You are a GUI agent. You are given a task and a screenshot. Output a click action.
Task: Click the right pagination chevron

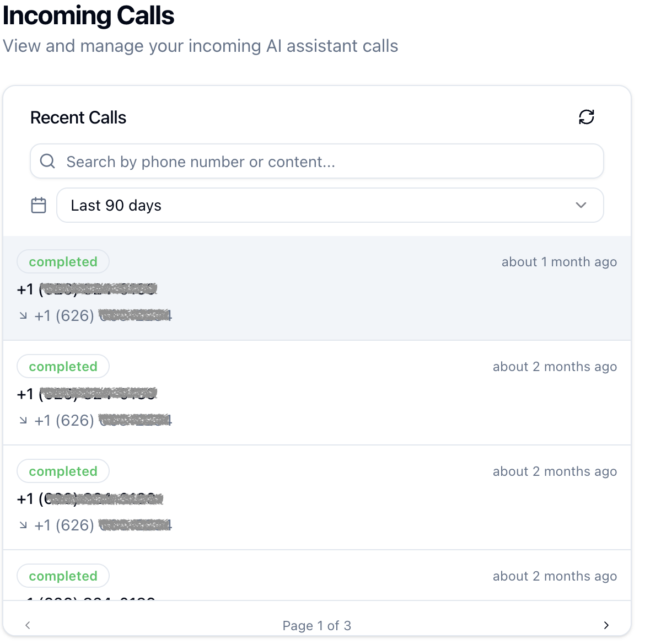[x=606, y=625]
